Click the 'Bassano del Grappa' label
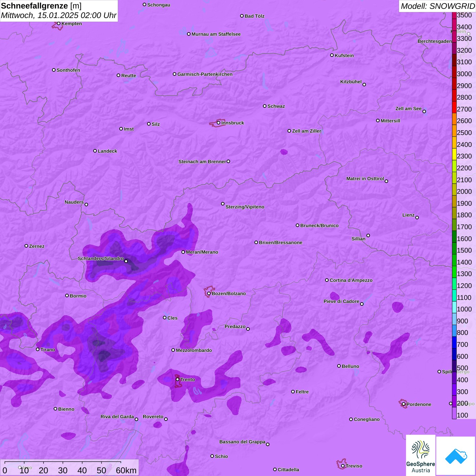 point(242,442)
